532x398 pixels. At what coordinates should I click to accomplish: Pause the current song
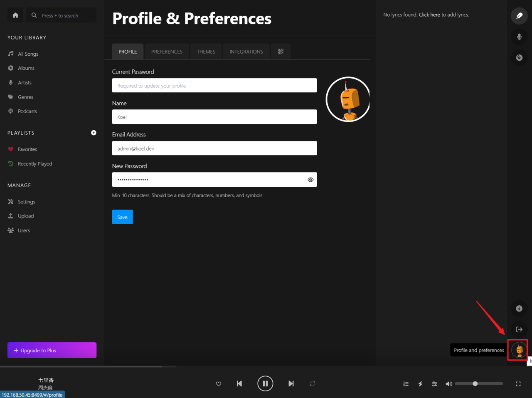[265, 383]
